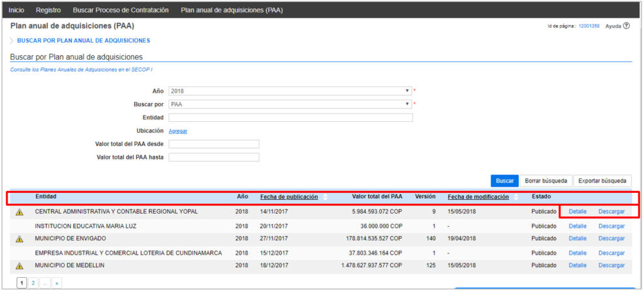This screenshot has height=291, width=644.
Task: Open Detalle for Municipio de Envigado
Action: [577, 238]
